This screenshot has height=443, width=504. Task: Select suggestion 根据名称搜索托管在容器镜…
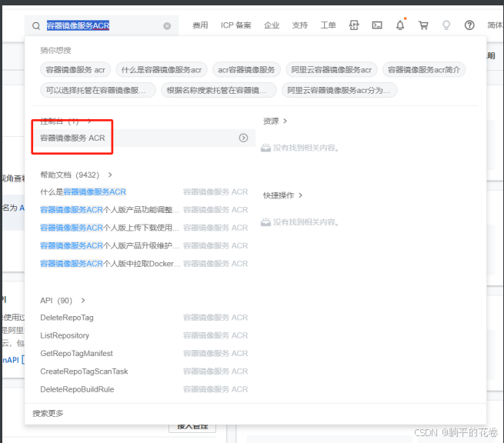point(219,90)
